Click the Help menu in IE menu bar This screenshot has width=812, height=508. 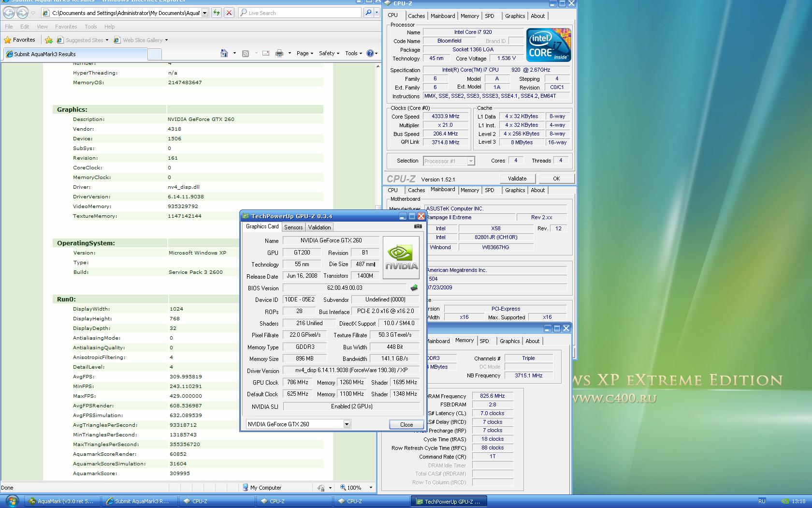click(x=110, y=27)
